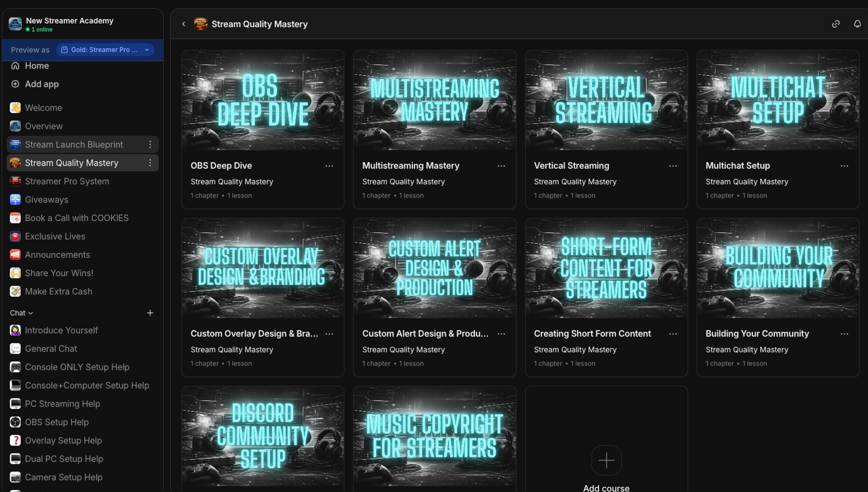Image resolution: width=868 pixels, height=492 pixels.
Task: Open options for Stream Launch Blueprint
Action: pyautogui.click(x=150, y=145)
